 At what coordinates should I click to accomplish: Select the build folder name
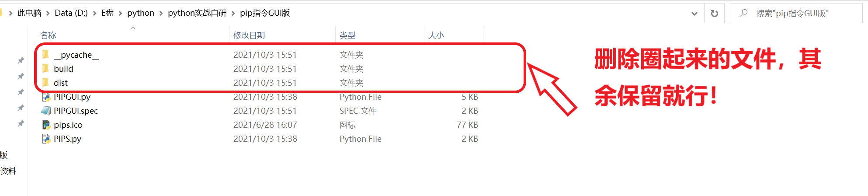63,69
